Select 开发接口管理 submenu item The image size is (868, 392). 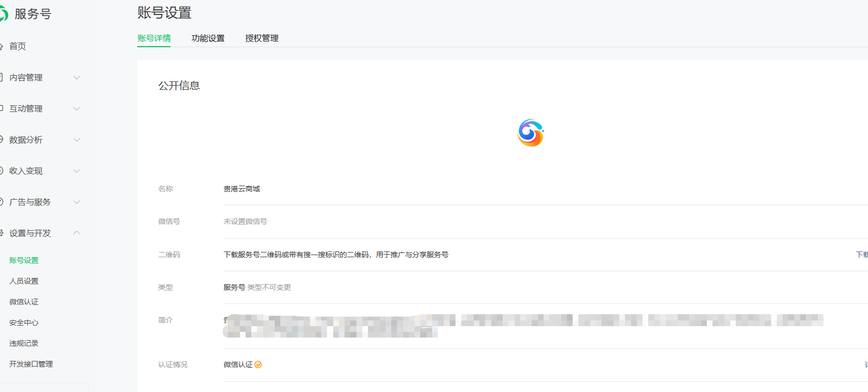[x=31, y=364]
